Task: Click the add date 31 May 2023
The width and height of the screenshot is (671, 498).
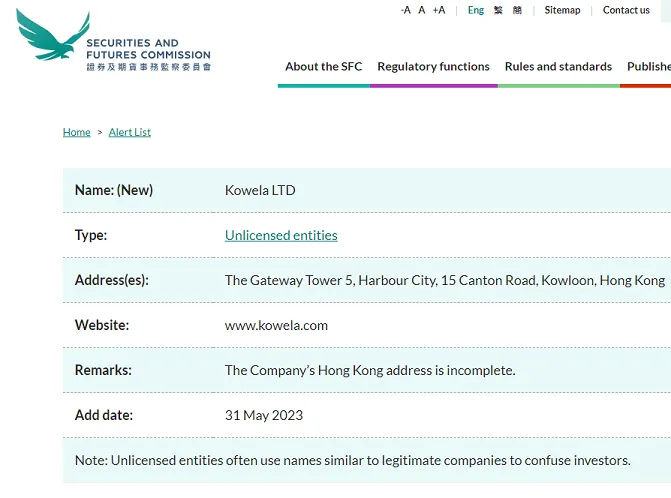Action: tap(264, 415)
